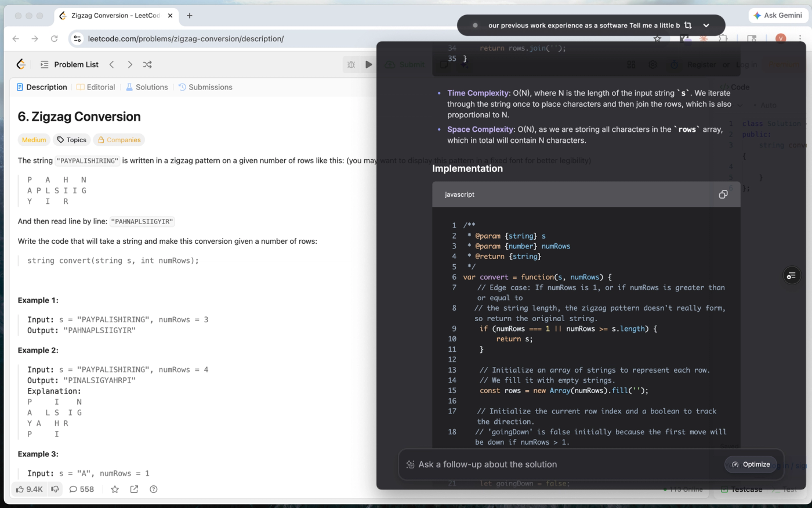Open the Problem List panel

70,64
